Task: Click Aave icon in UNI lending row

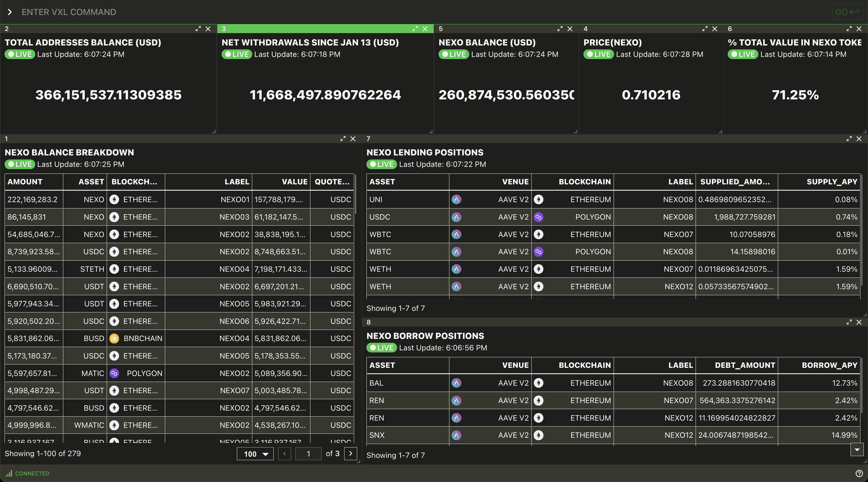Action: coord(456,200)
